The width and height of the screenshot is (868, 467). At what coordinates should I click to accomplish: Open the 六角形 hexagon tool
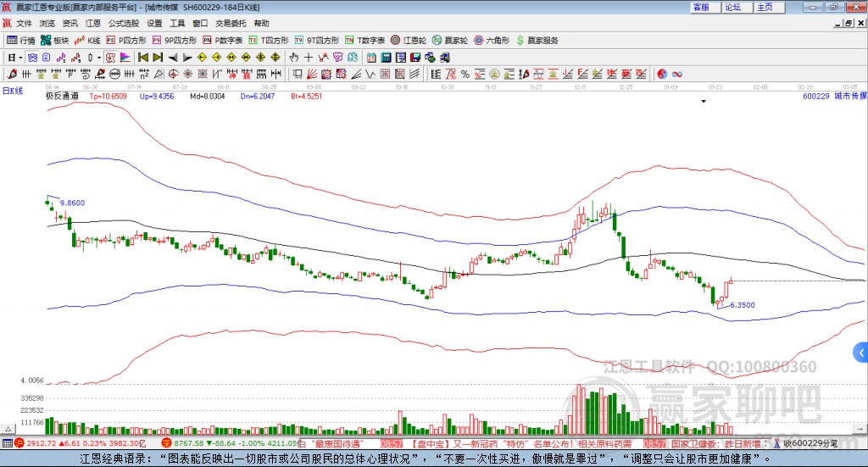[x=492, y=40]
